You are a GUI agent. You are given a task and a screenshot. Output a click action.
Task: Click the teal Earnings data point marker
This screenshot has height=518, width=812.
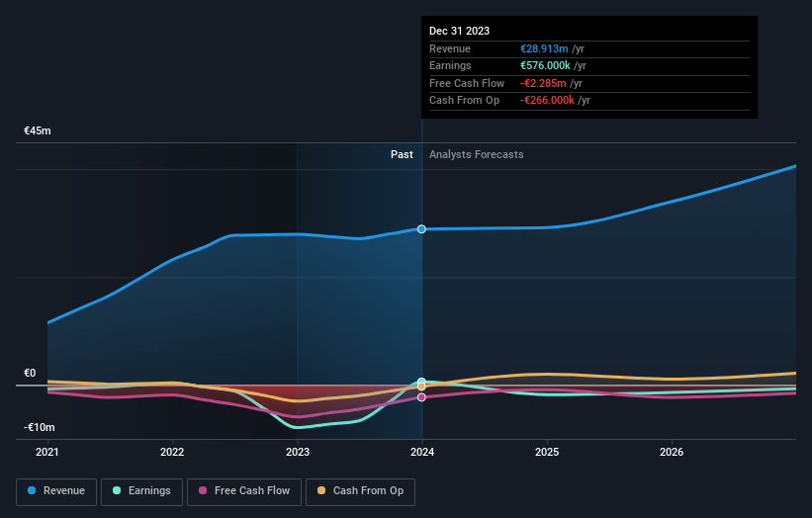click(421, 382)
